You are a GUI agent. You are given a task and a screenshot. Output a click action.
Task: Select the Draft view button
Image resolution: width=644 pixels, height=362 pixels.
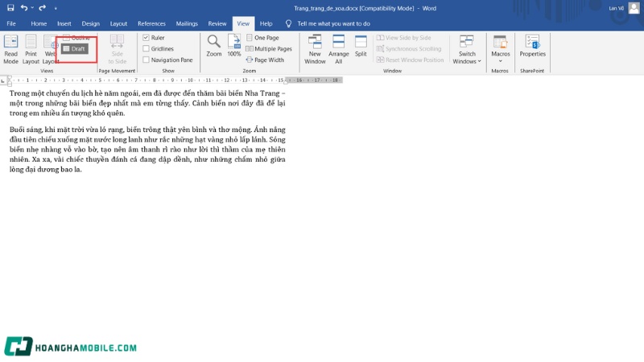[75, 49]
